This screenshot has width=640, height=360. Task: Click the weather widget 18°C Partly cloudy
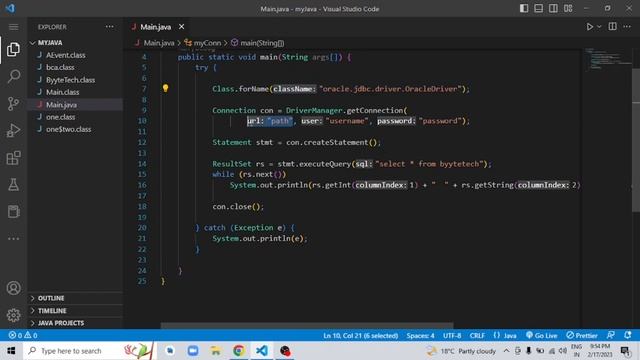point(461,351)
